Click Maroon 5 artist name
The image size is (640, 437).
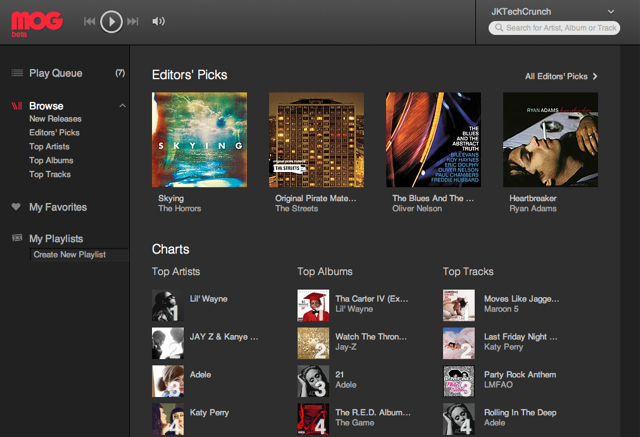click(x=501, y=309)
